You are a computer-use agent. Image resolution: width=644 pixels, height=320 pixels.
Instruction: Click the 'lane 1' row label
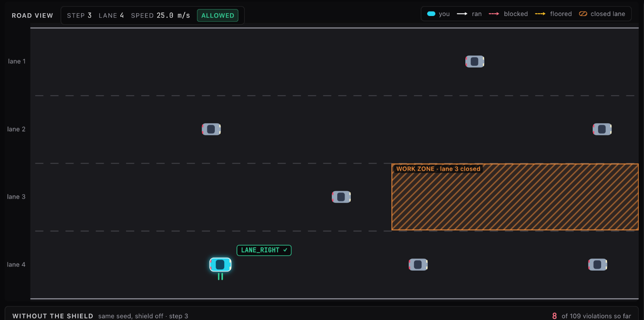(17, 62)
